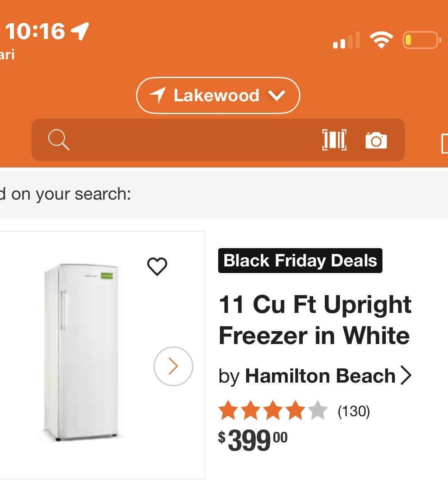Expand the chevron next to Lakewood
The width and height of the screenshot is (448, 488).
click(x=277, y=96)
